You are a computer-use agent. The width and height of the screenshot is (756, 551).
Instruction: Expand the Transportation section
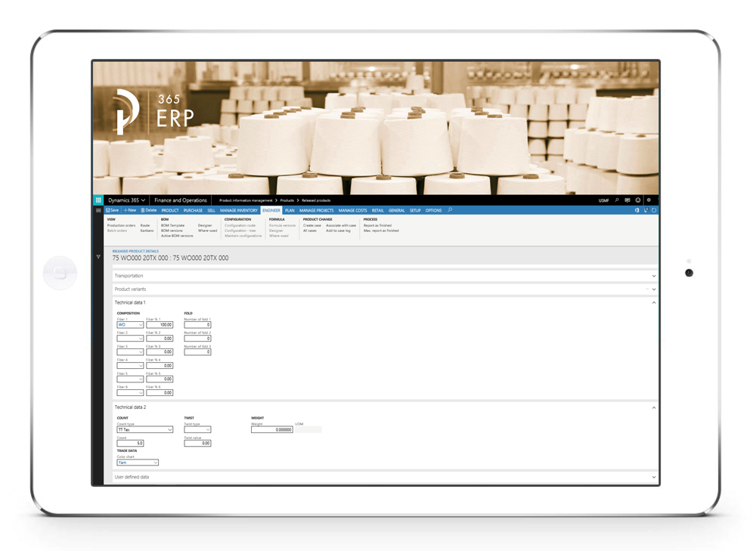click(x=653, y=276)
